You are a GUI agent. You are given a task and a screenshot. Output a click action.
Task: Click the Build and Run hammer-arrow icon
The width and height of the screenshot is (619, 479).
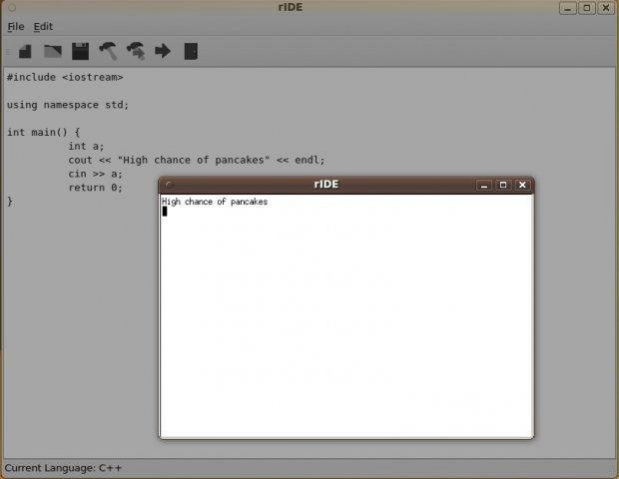tap(135, 51)
